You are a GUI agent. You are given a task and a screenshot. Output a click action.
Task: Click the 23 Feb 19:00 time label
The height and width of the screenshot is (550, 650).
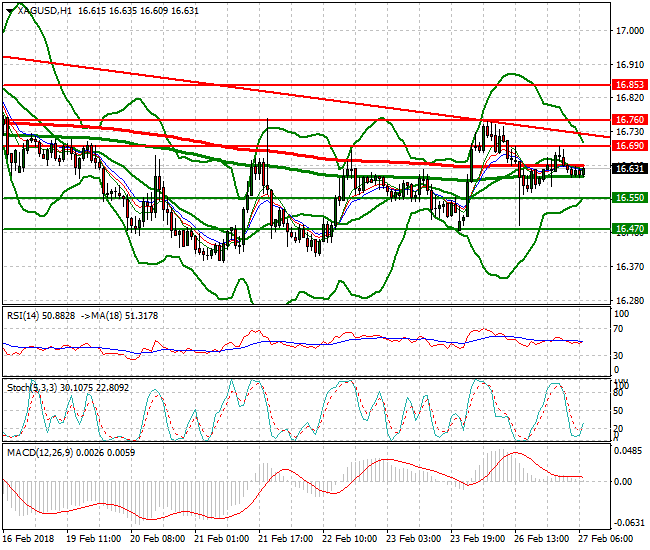(478, 539)
